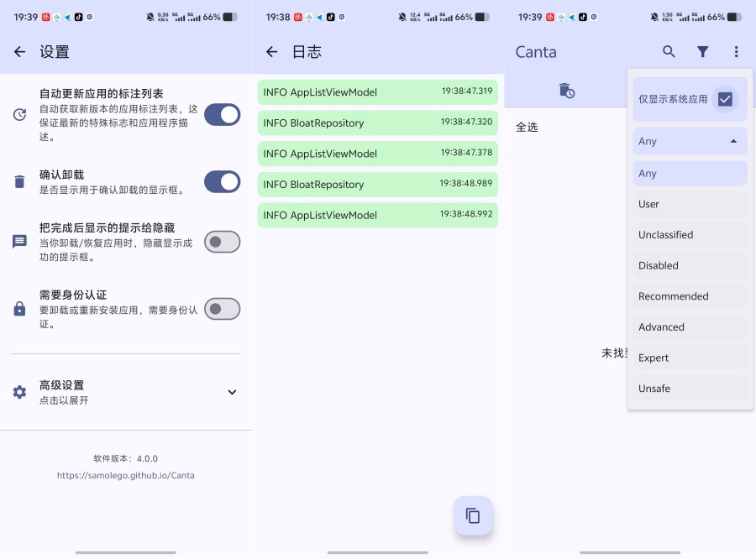Click the Canta app title
756x559 pixels.
[x=536, y=52]
